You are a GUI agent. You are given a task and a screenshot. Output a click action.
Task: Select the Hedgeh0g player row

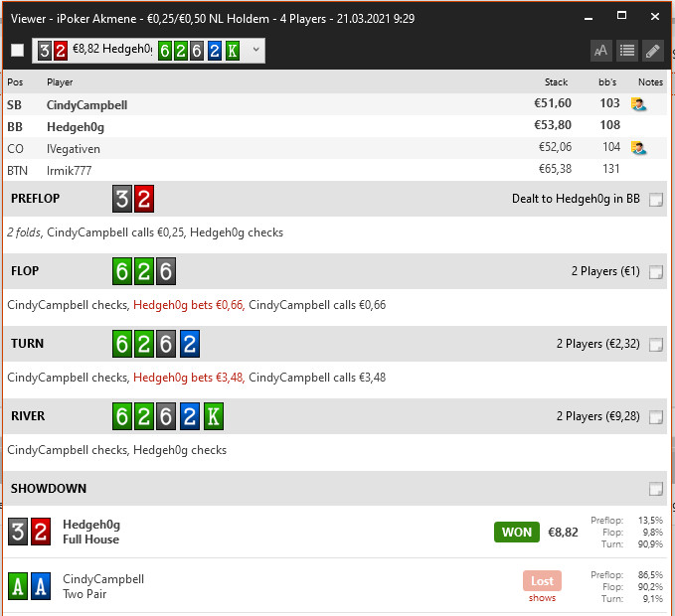335,126
